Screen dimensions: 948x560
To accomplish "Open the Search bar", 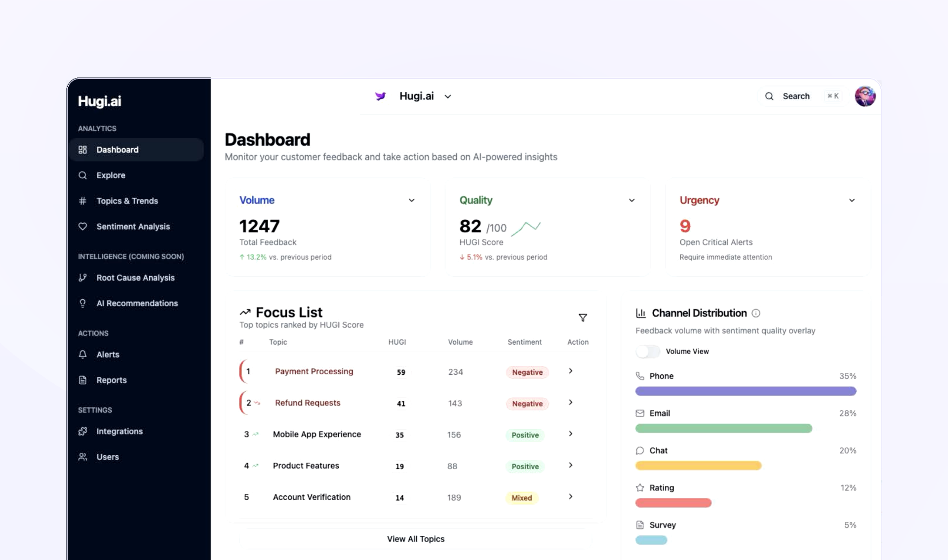I will [796, 96].
